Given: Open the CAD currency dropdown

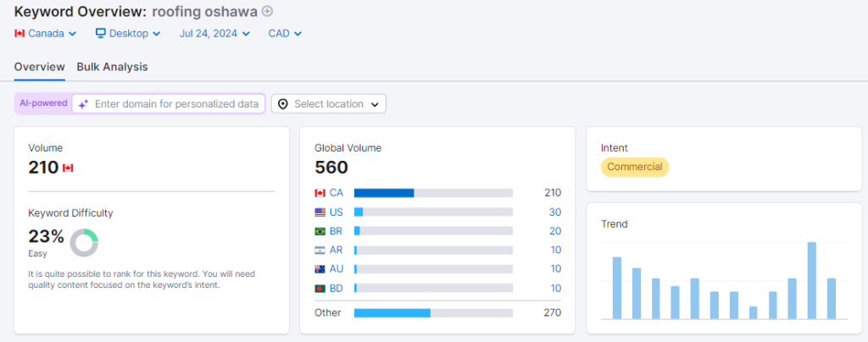Looking at the screenshot, I should (285, 34).
